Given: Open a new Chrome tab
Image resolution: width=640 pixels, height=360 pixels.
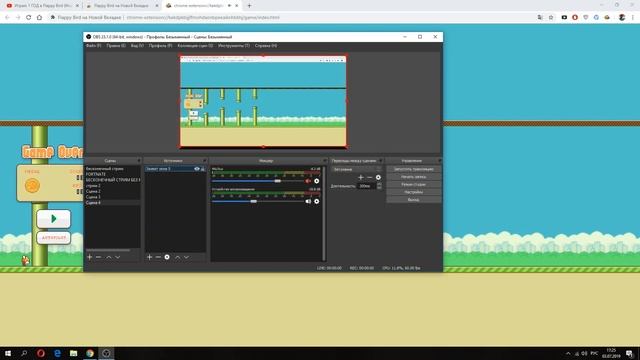Looking at the screenshot, I should (249, 6).
